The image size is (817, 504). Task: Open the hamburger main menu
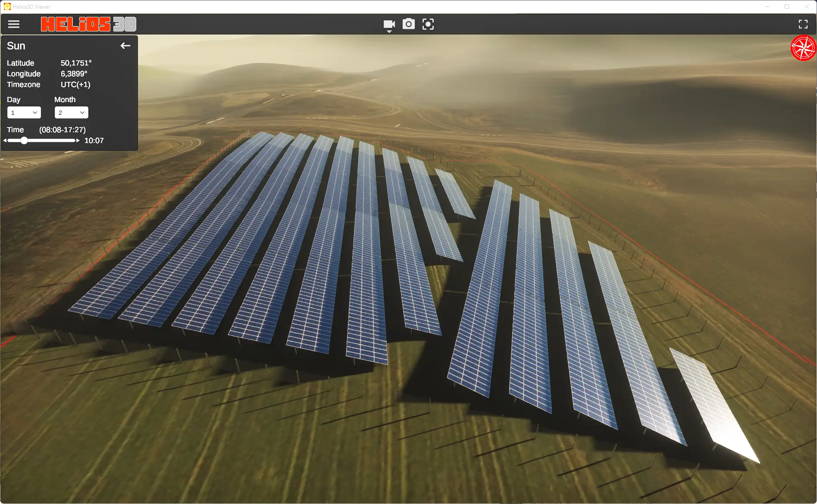(x=14, y=24)
